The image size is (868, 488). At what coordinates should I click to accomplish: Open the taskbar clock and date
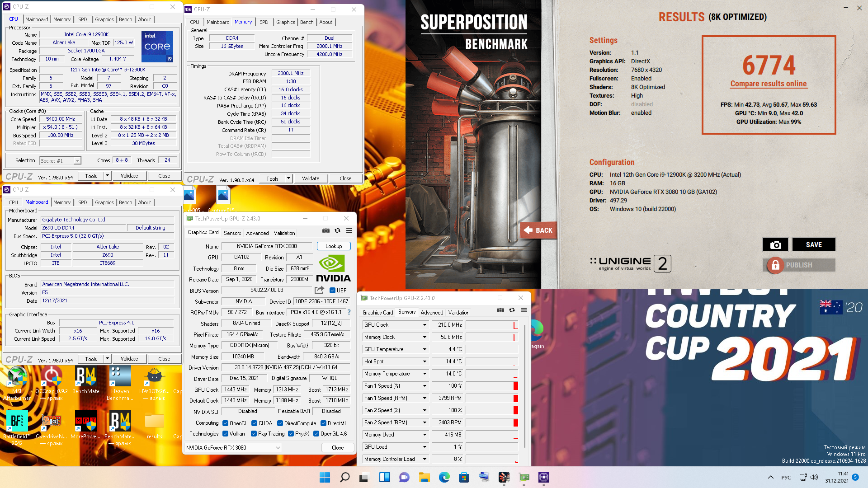tap(837, 477)
